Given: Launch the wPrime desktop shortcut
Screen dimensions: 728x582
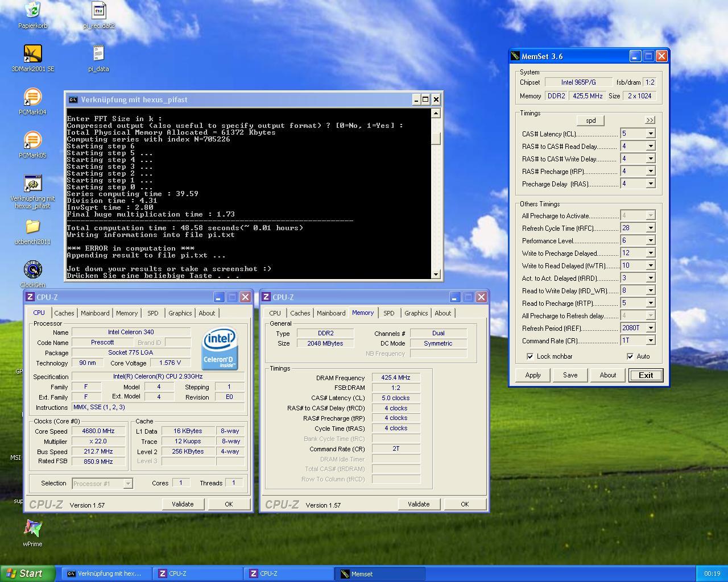Looking at the screenshot, I should click(x=32, y=529).
